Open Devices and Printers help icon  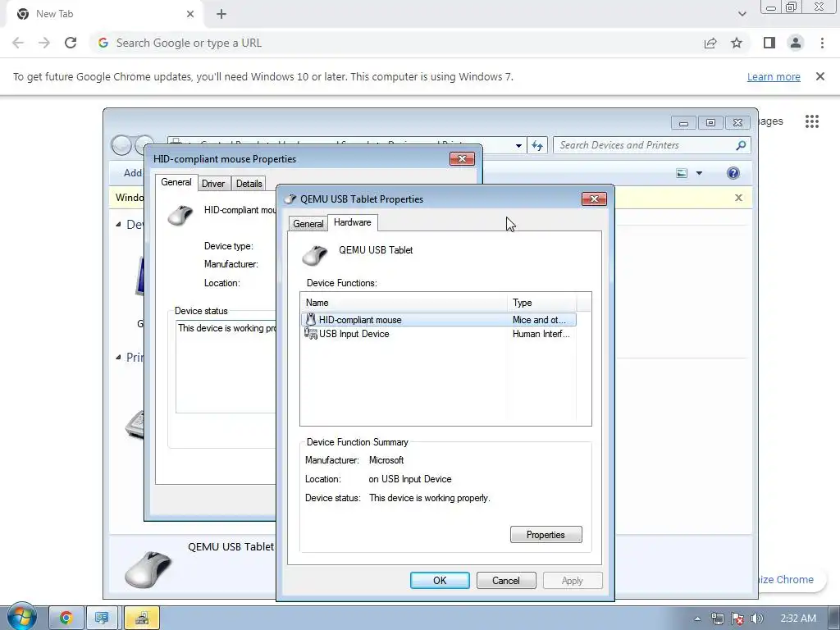point(733,173)
